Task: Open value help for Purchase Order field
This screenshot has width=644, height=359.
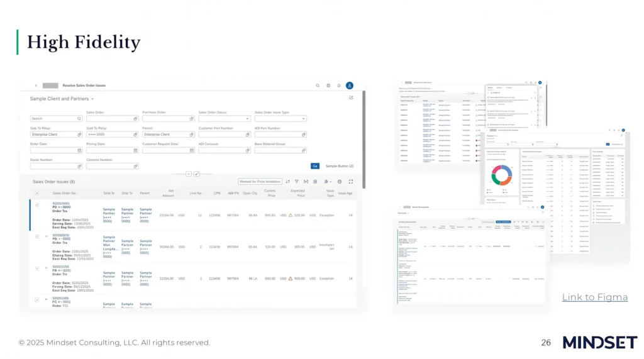Action: click(x=191, y=119)
